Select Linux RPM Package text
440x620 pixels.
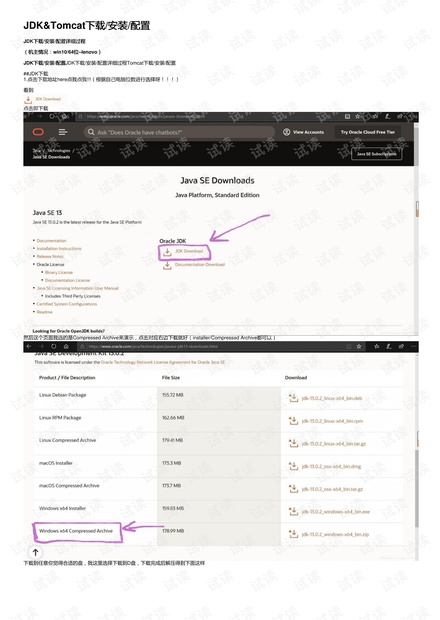60,418
